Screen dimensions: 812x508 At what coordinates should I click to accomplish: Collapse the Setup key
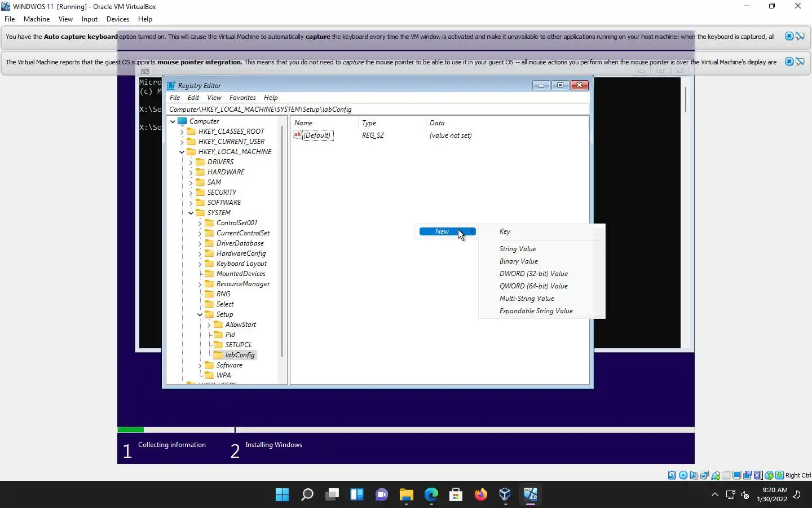tap(200, 314)
